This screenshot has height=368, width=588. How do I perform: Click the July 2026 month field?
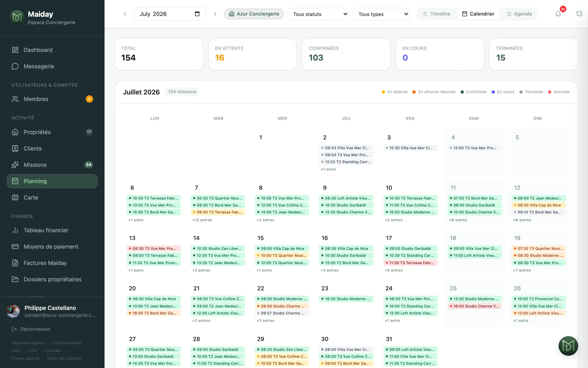(x=170, y=14)
